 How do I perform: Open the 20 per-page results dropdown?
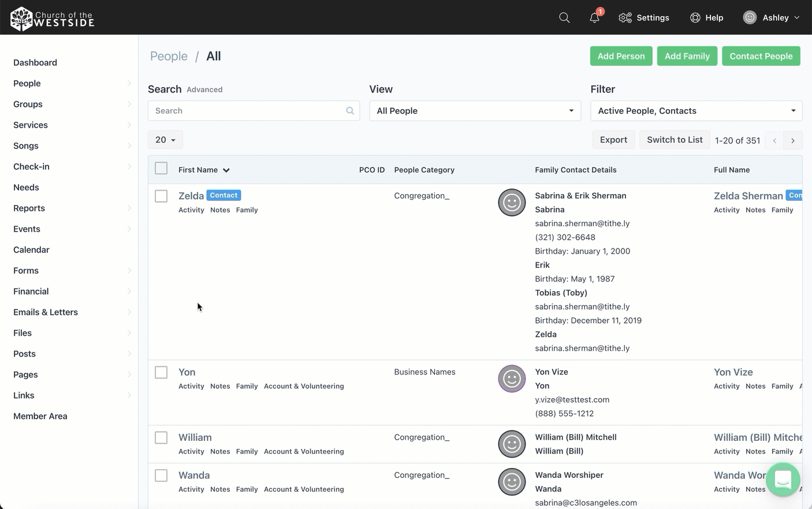click(x=165, y=140)
